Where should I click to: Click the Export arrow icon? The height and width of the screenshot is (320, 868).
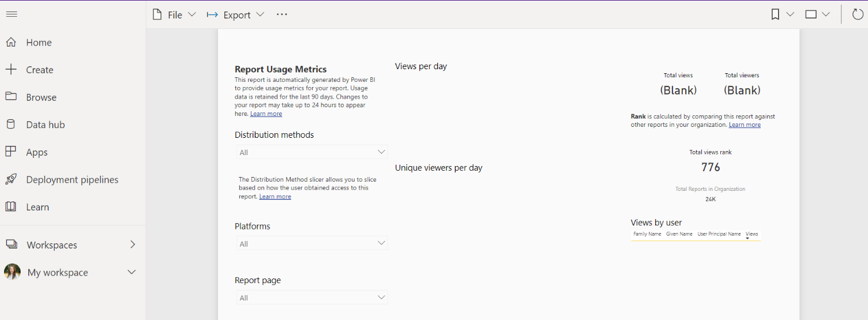click(212, 14)
